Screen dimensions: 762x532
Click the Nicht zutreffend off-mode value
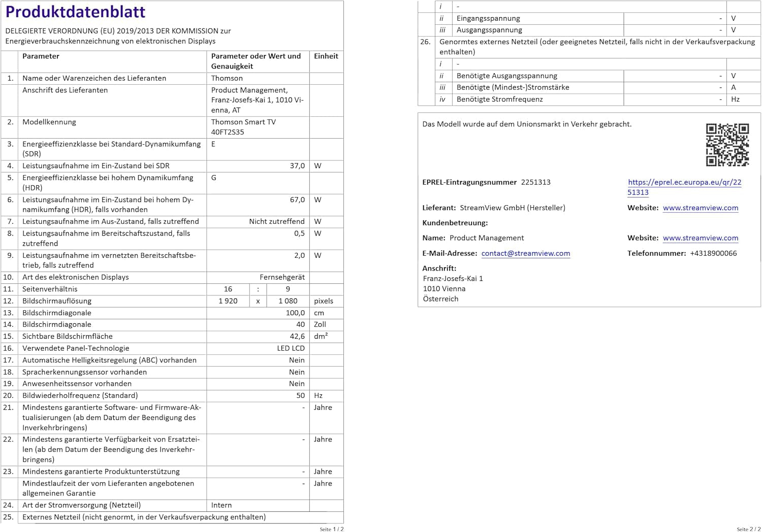[276, 221]
